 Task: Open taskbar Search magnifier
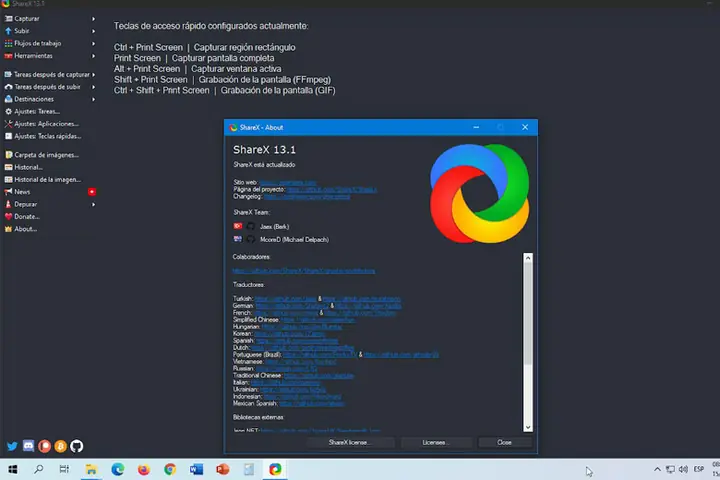(39, 469)
